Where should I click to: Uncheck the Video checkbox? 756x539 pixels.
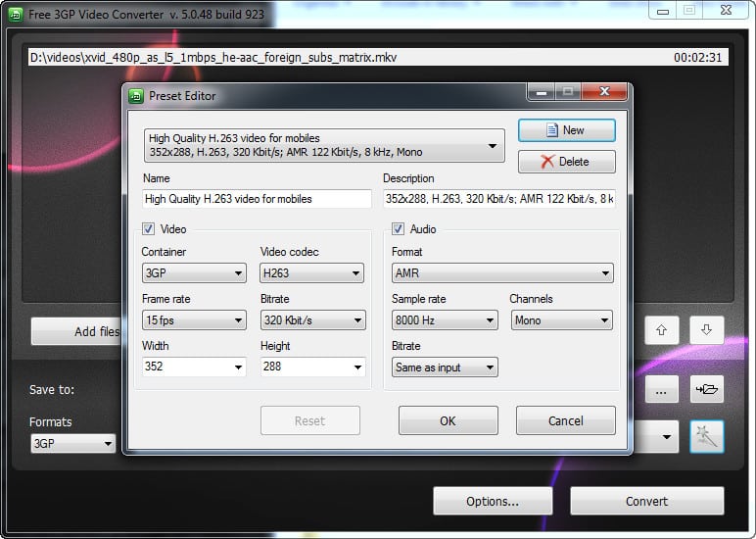(x=149, y=229)
